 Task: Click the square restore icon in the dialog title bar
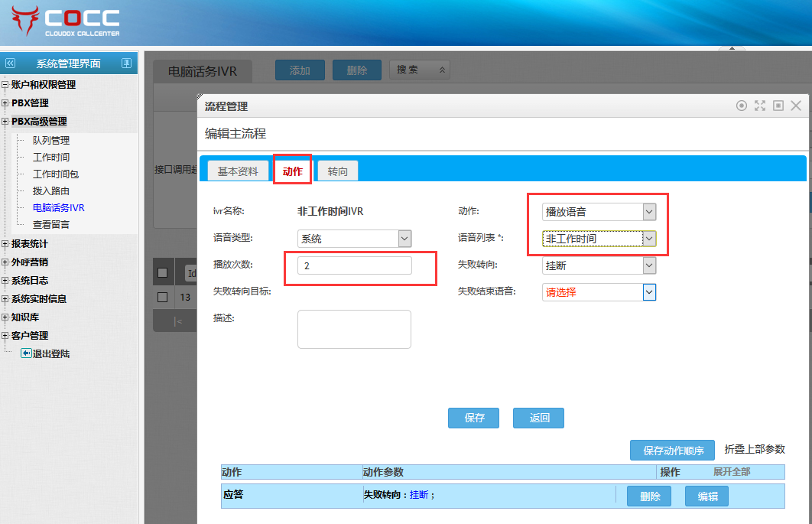pyautogui.click(x=778, y=106)
